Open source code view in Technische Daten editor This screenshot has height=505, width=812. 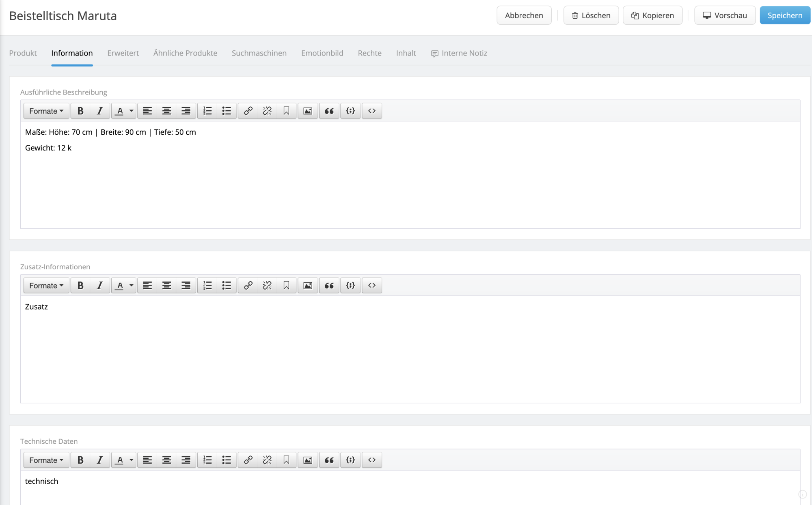coord(371,460)
